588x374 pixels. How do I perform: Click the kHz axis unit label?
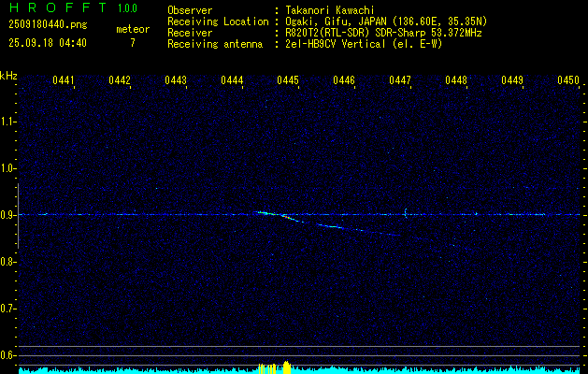click(8, 76)
